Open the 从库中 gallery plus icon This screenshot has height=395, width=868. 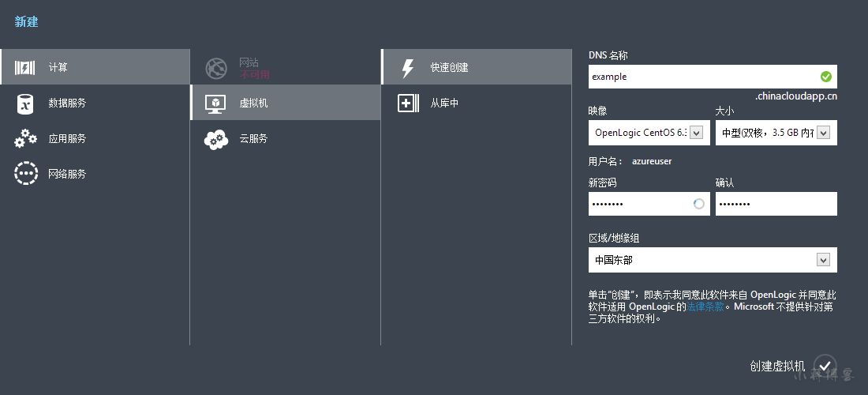click(x=408, y=103)
